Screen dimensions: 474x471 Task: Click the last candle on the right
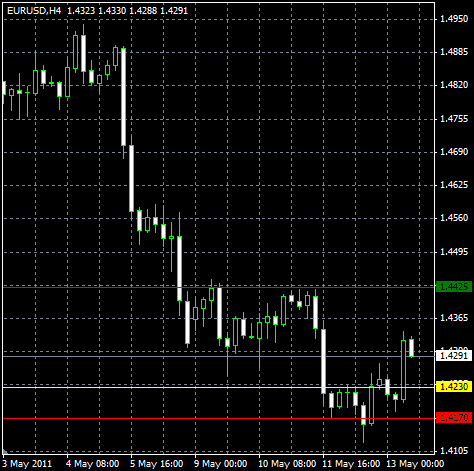tap(412, 347)
